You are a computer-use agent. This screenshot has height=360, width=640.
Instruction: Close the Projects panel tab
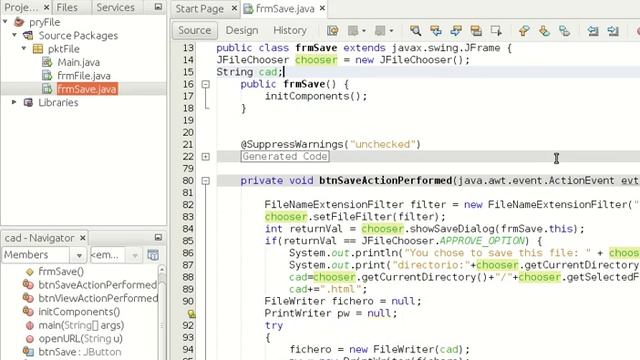pyautogui.click(x=46, y=7)
